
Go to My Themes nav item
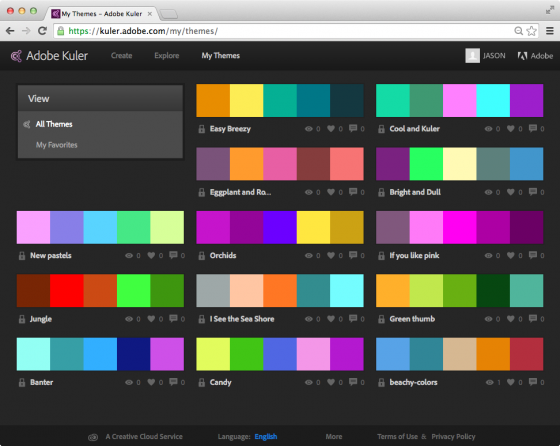coord(220,56)
